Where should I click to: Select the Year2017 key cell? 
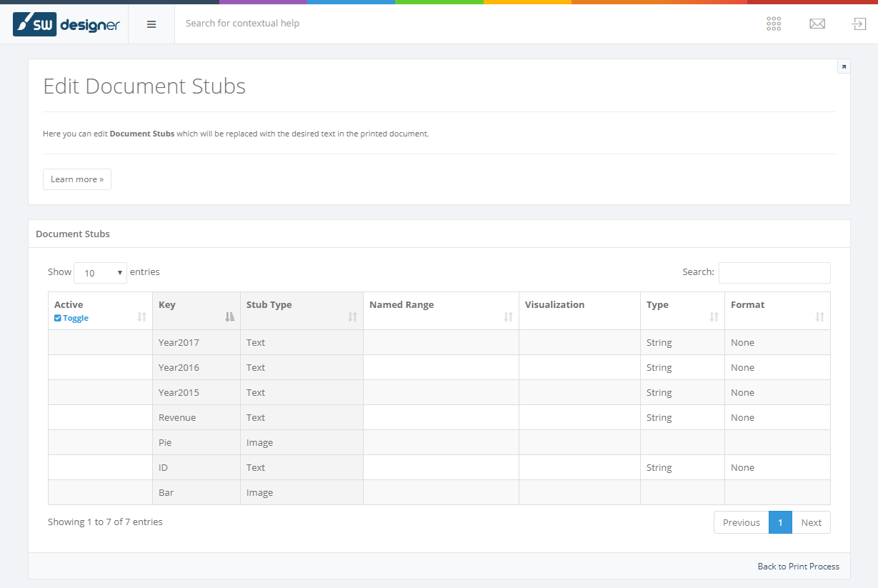point(196,342)
